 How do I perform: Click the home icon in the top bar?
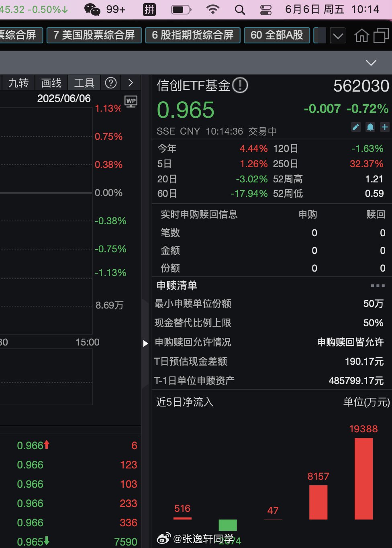coord(362,36)
